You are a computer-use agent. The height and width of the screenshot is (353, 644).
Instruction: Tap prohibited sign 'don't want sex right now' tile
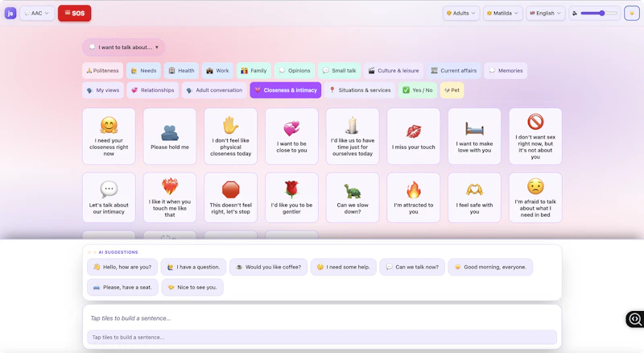coord(535,136)
